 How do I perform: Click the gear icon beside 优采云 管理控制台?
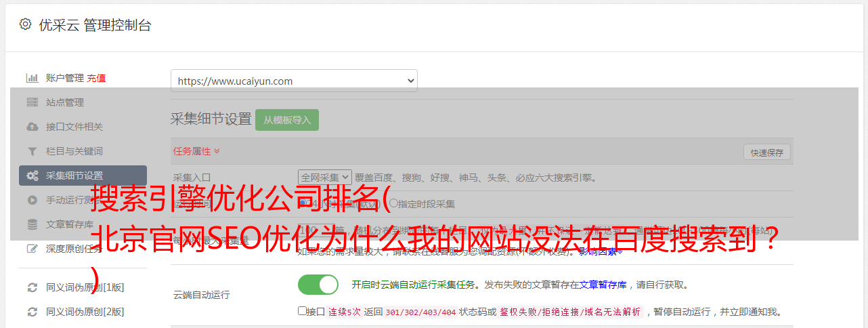point(25,24)
